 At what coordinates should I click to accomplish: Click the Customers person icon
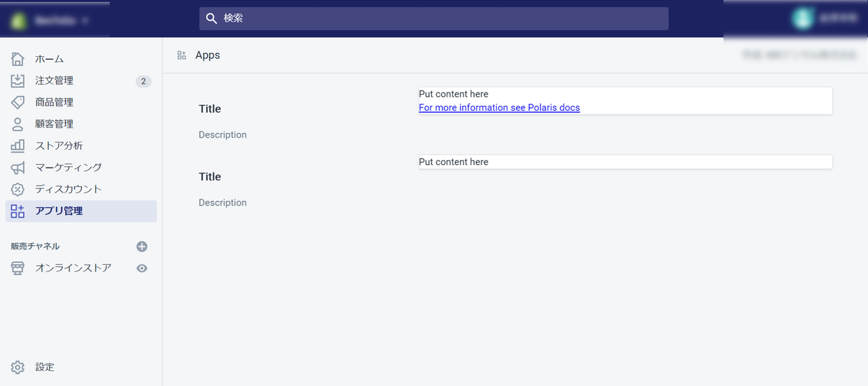click(x=18, y=124)
